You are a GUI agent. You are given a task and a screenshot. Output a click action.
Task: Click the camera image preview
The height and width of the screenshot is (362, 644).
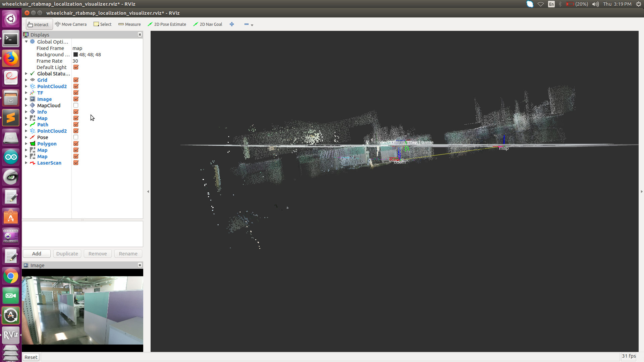(83, 310)
